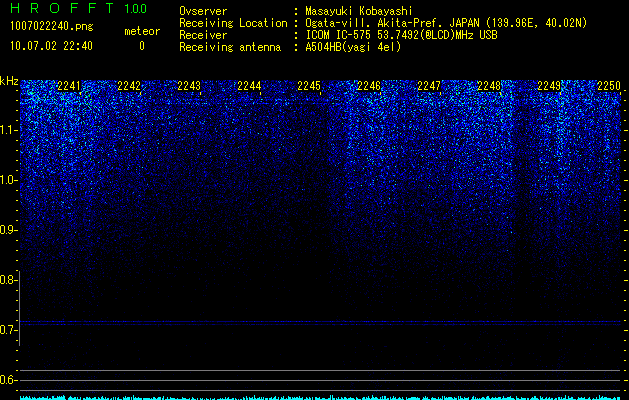Click the 2248 time marker
The height and width of the screenshot is (400, 629).
pos(489,86)
